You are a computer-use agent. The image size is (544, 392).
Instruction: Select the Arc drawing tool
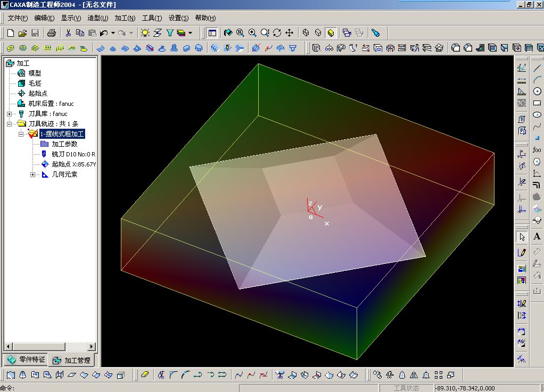coord(537,79)
